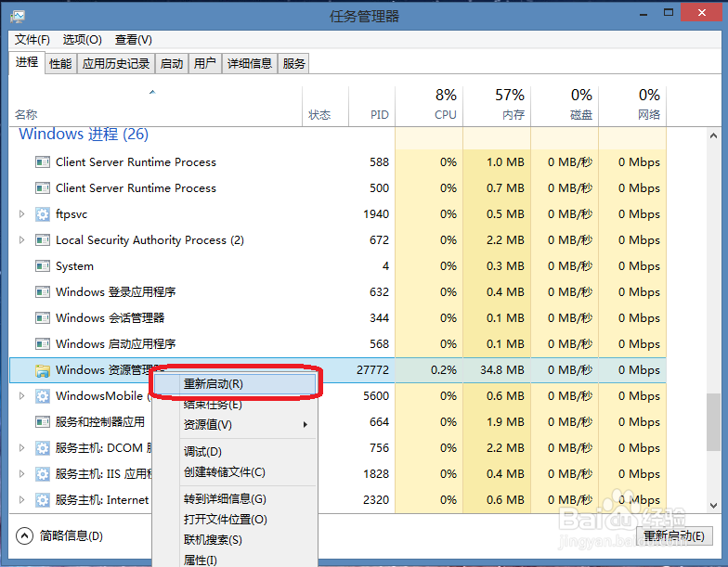Click the 服务和控制器应用 icon

43,421
